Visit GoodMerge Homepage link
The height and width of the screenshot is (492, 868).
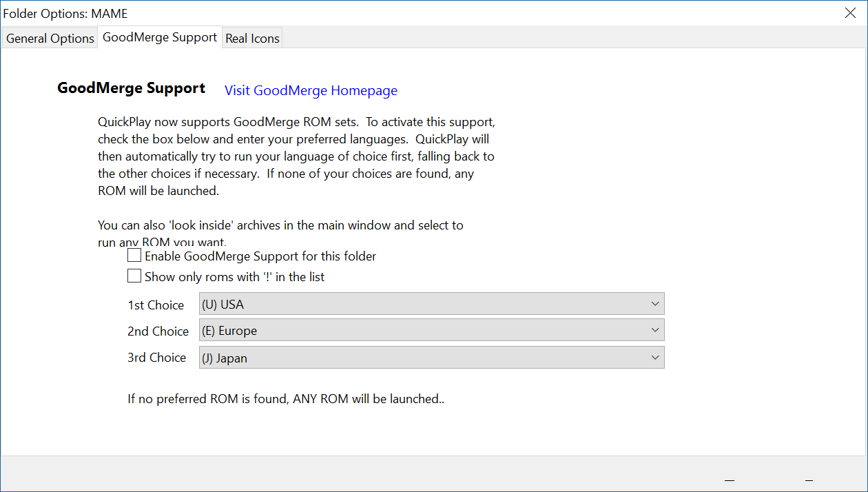point(311,90)
